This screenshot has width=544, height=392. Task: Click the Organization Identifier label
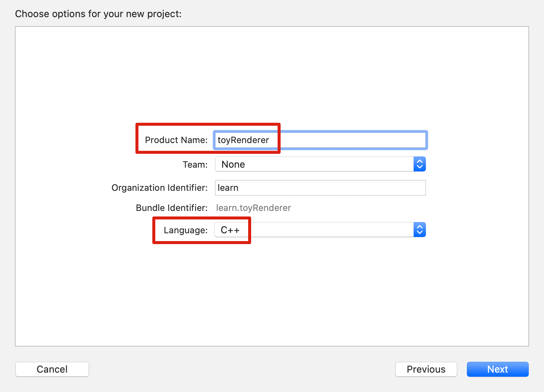159,188
